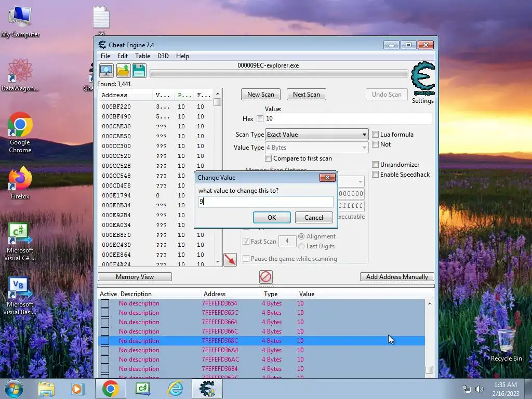The image size is (532, 399).
Task: Click the red clear address list icon
Action: pyautogui.click(x=265, y=276)
